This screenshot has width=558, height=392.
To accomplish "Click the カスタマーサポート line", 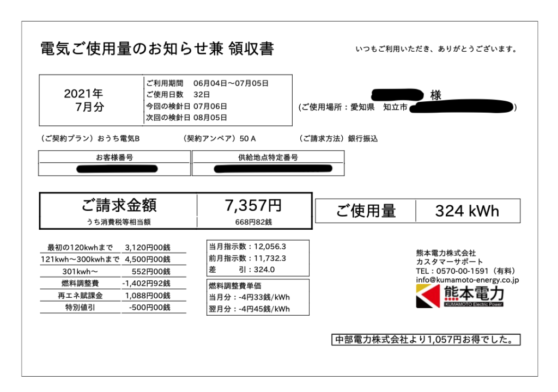I will [x=450, y=262].
